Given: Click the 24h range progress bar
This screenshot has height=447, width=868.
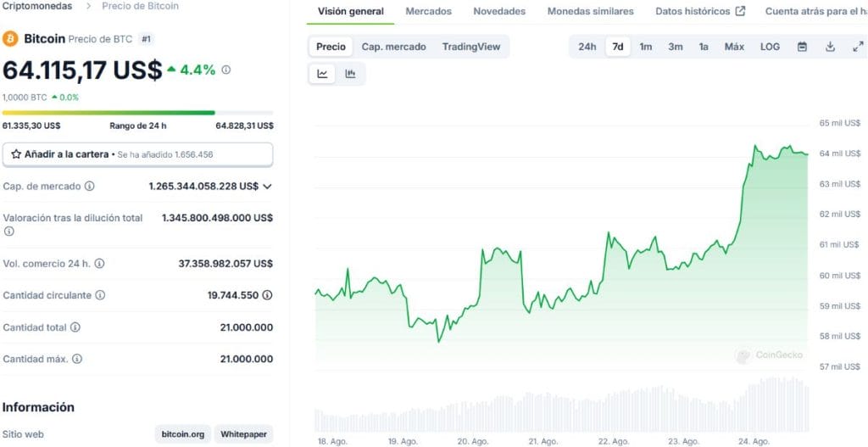Looking at the screenshot, I should [x=137, y=113].
